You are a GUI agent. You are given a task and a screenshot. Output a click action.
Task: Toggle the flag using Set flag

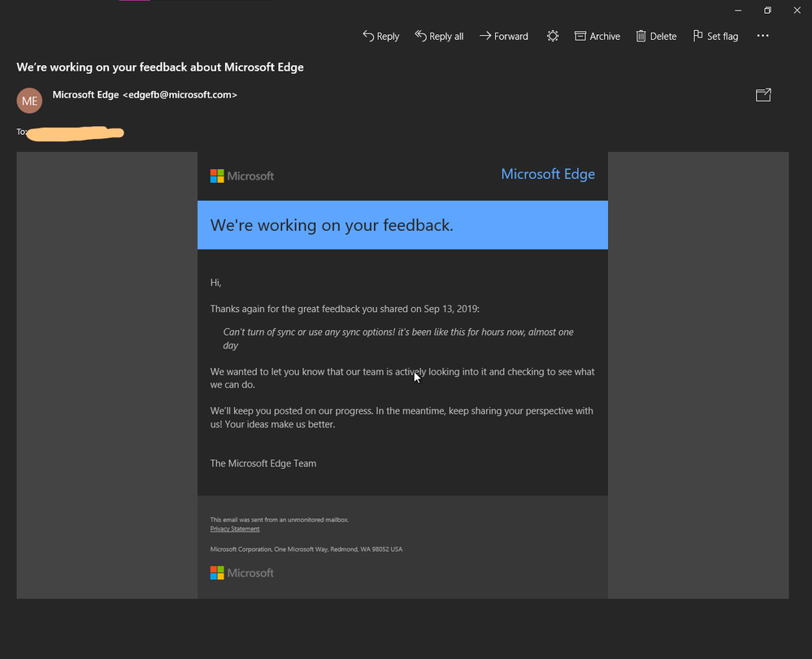pos(697,36)
